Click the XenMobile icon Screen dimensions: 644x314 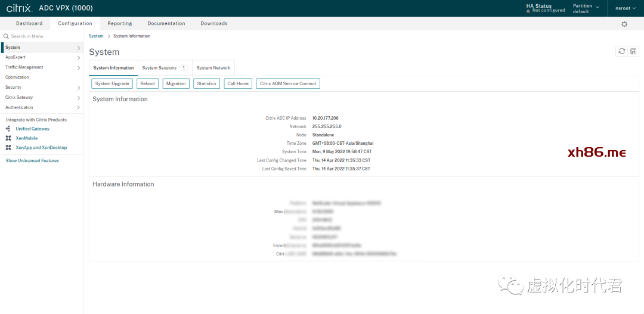(8, 138)
